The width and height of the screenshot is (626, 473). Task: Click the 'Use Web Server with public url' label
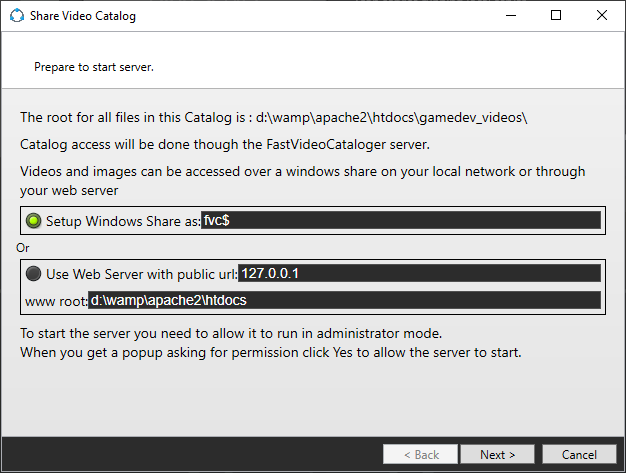141,274
